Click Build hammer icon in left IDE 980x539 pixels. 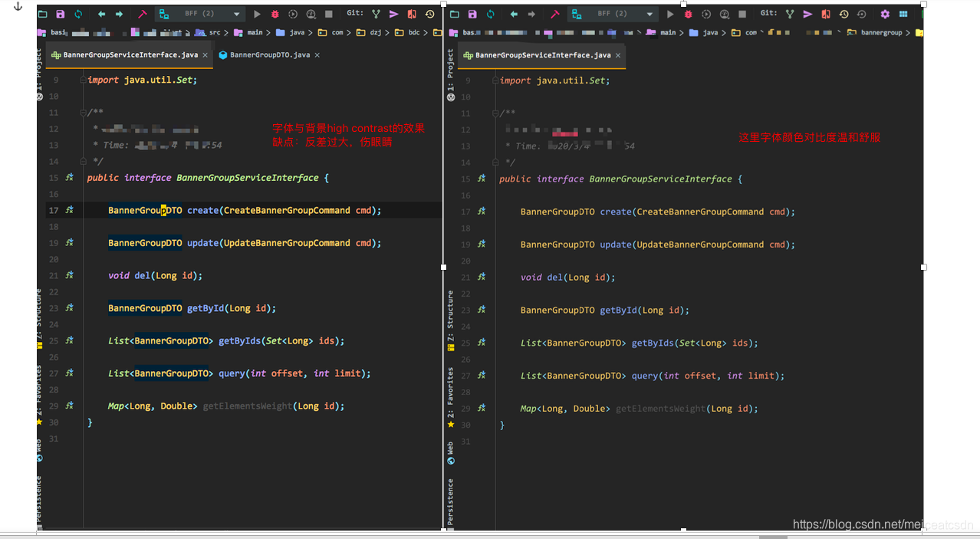(143, 14)
